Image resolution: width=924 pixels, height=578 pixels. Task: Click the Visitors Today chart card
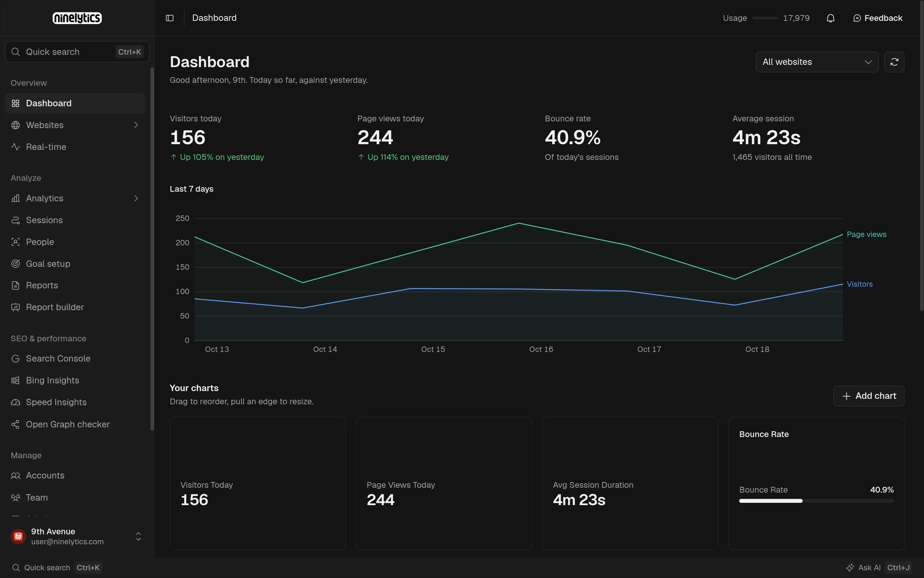click(258, 483)
